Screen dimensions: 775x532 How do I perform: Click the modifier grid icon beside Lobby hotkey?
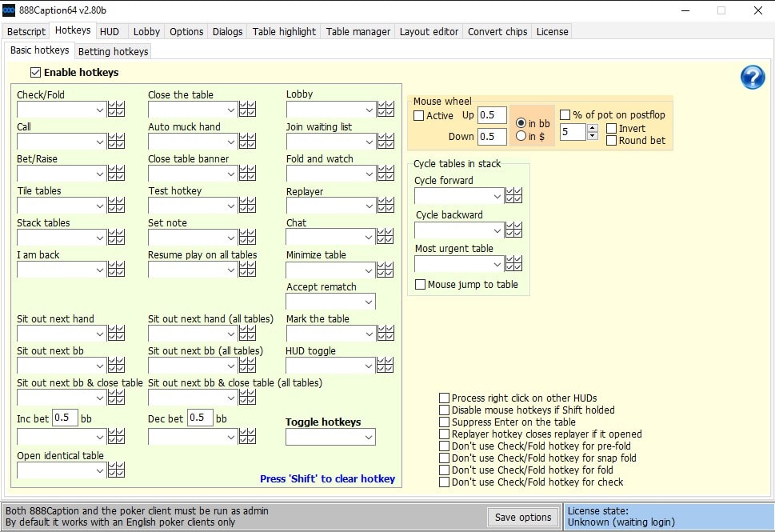click(x=386, y=110)
